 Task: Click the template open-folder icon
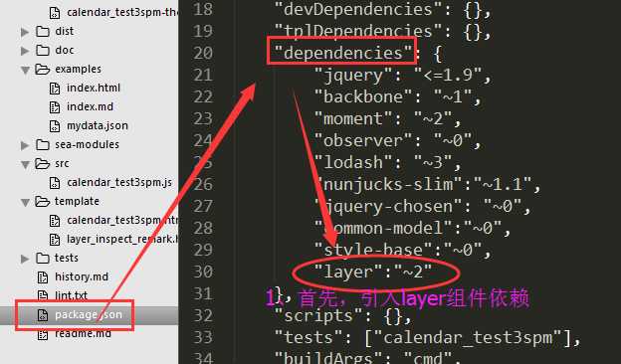43,202
